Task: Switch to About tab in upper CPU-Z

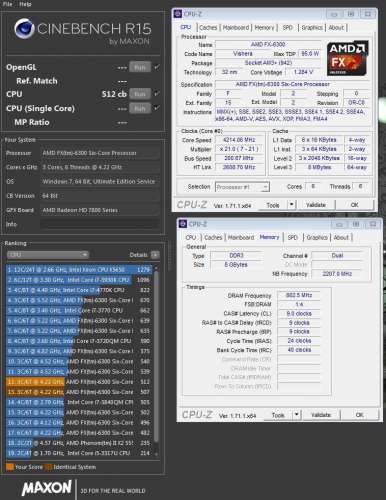Action: [x=336, y=28]
